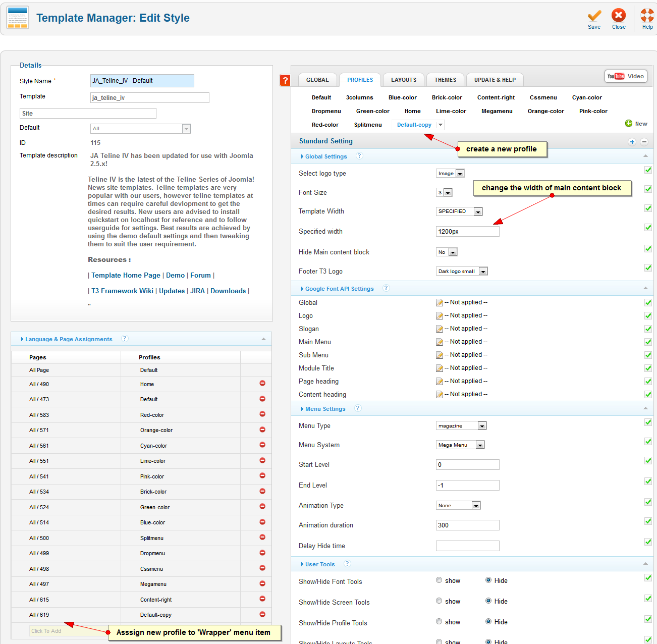Toggle the checkbox for Template Width
This screenshot has height=644, width=657.
click(648, 208)
